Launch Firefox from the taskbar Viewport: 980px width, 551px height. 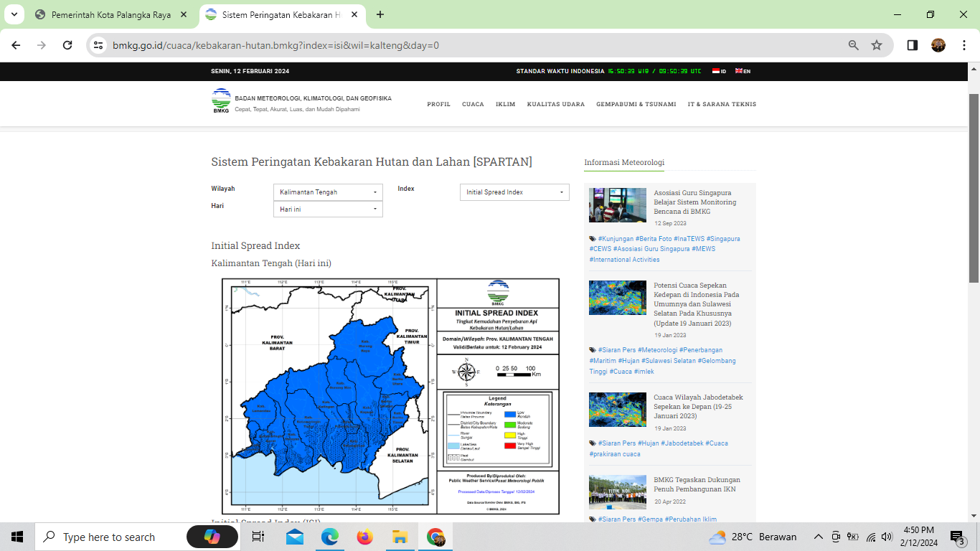point(364,537)
